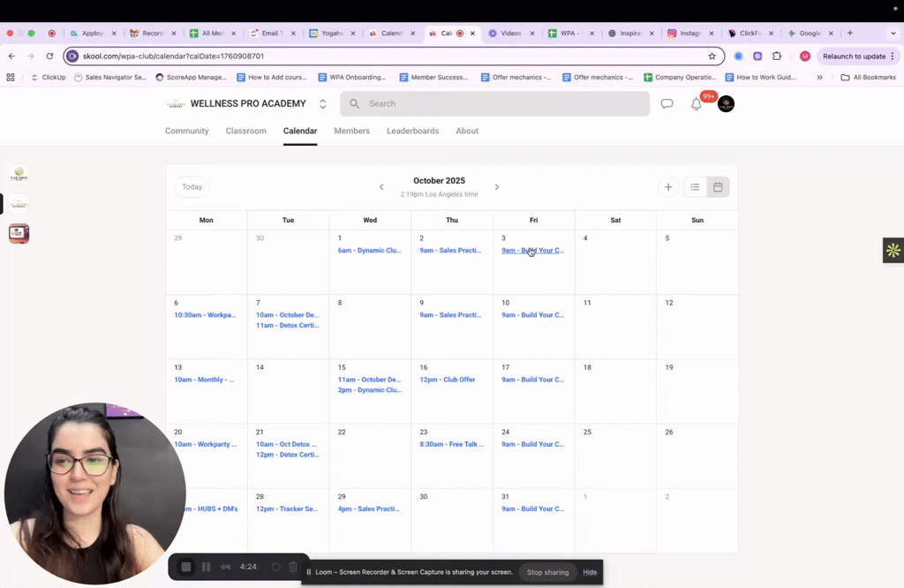
Task: Open the WPA Onboarding bookmark
Action: 352,77
